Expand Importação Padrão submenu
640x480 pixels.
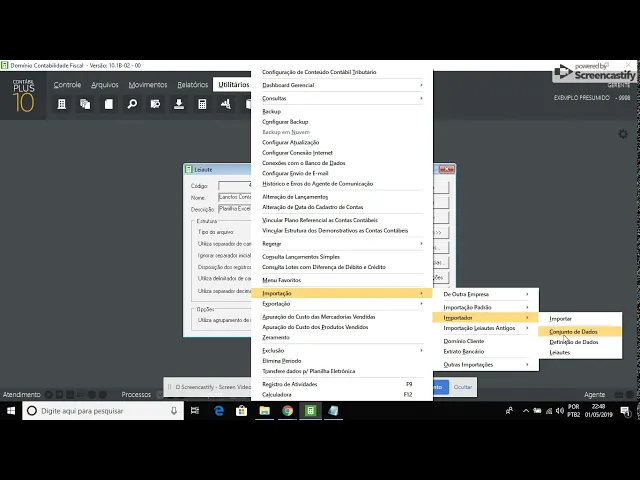(486, 307)
